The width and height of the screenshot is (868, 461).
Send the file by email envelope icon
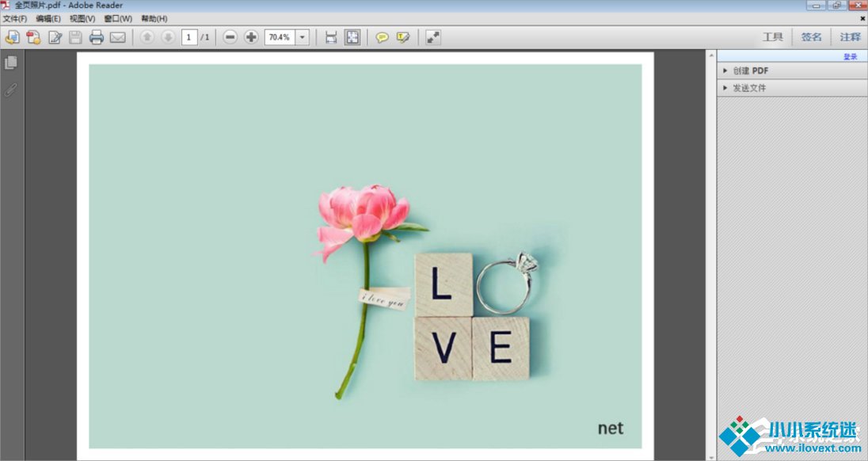[x=117, y=37]
